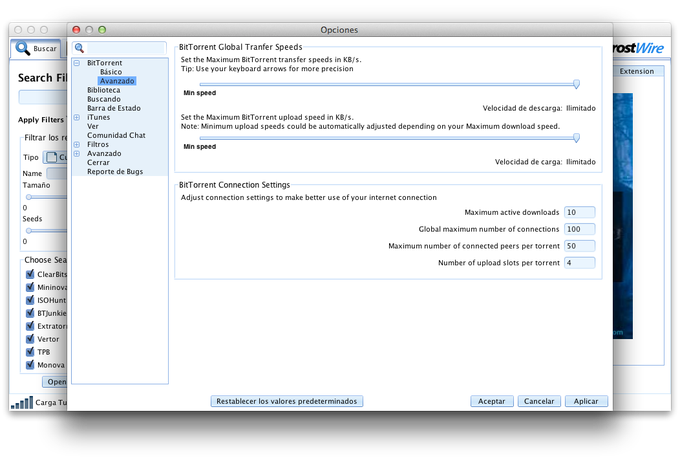Image resolution: width=680 pixels, height=462 pixels.
Task: Uncheck the TPB search engine checkbox
Action: tap(30, 352)
